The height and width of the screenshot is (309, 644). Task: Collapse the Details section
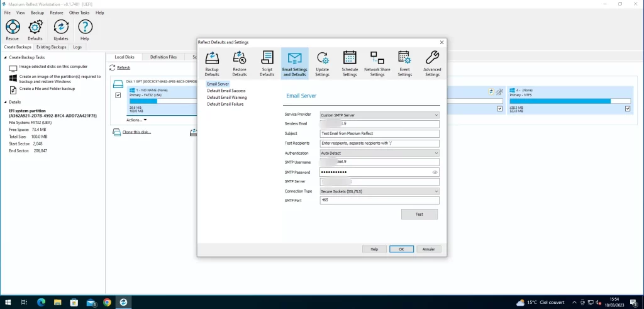click(x=5, y=102)
